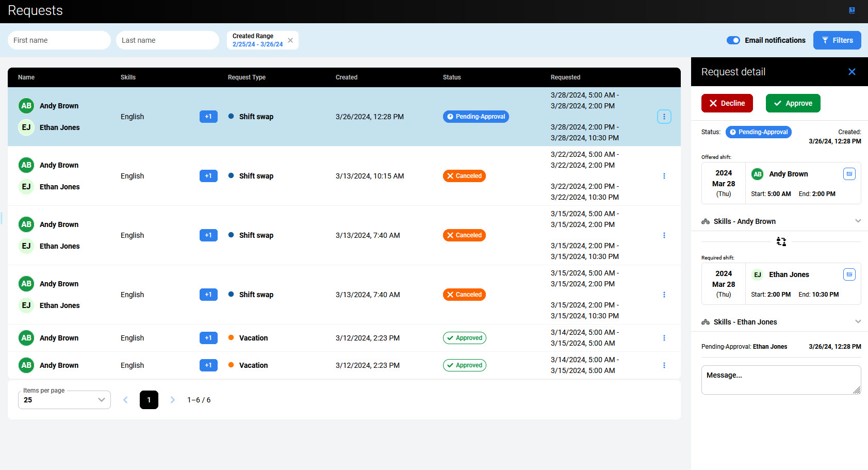Click the swap arrows icon between shifts
This screenshot has height=470, width=868.
pos(781,241)
